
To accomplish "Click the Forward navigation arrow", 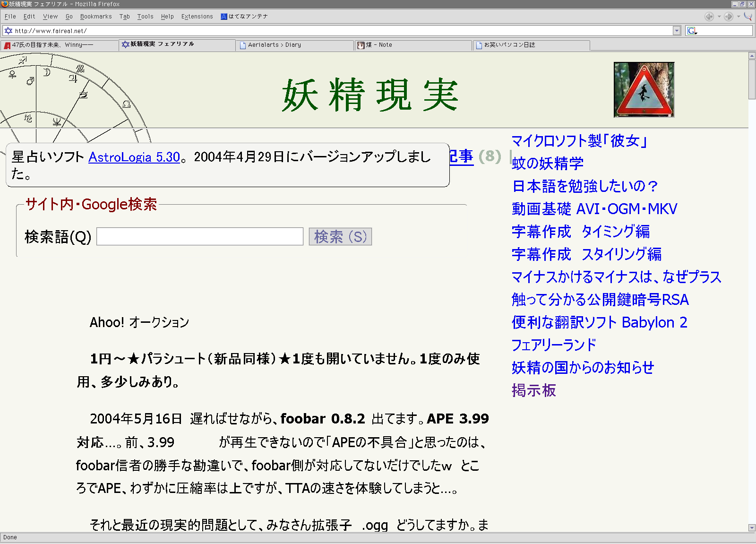I will click(729, 17).
